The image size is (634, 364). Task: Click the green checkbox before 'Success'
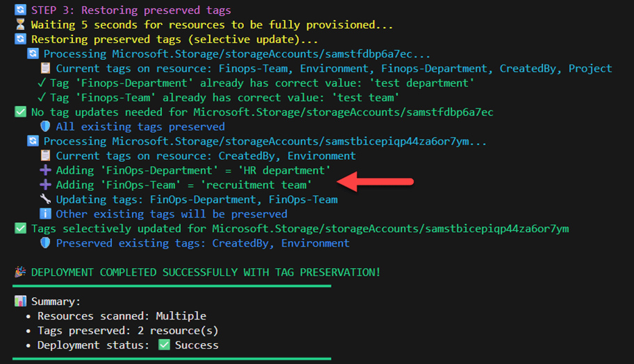tap(164, 345)
